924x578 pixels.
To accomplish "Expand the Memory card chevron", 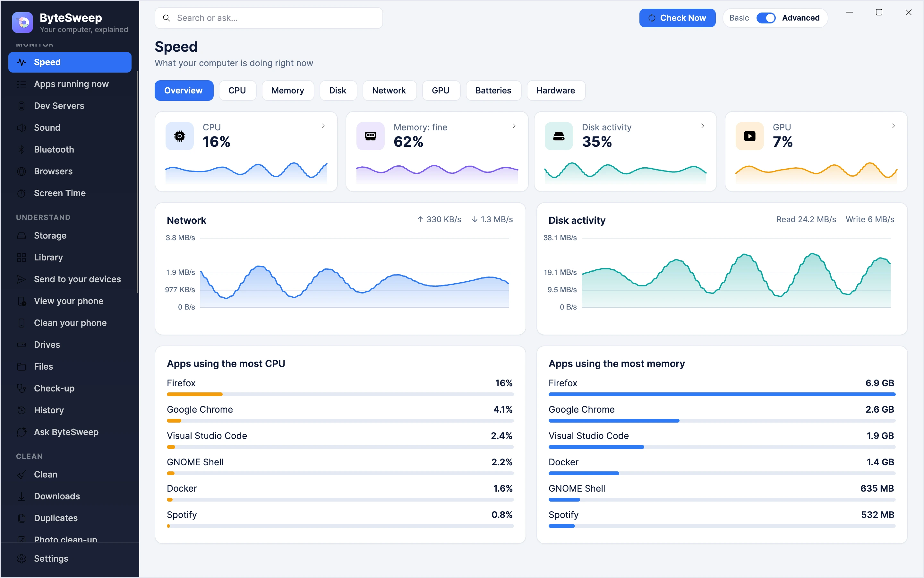I will tap(514, 126).
